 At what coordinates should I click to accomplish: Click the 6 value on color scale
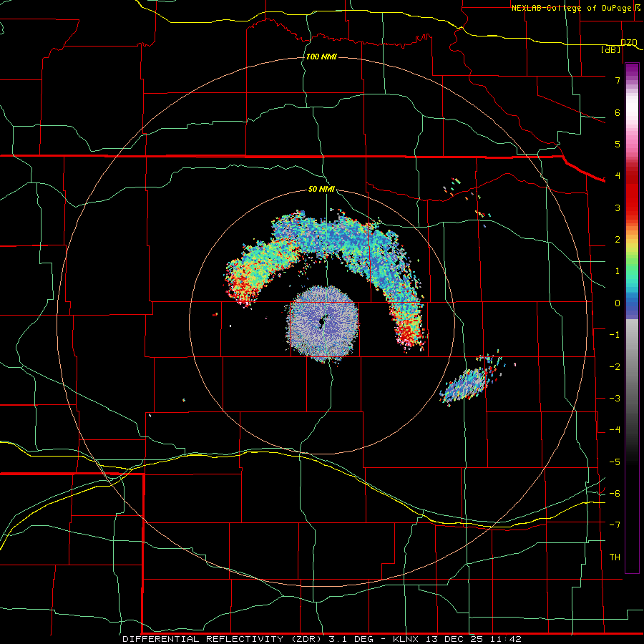(618, 112)
